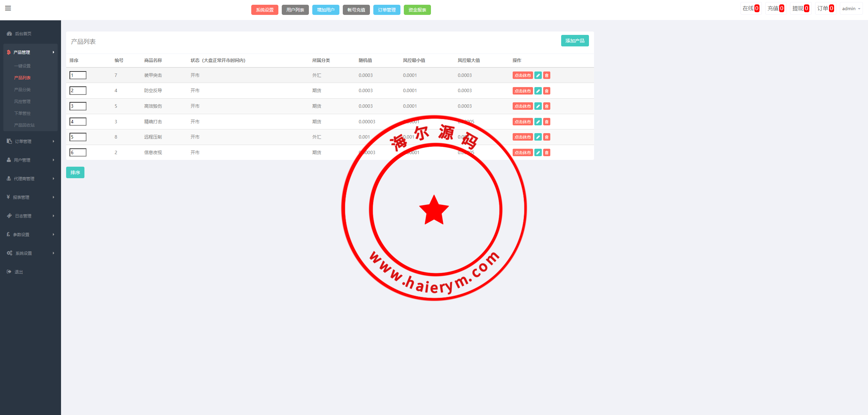This screenshot has width=868, height=415.
Task: Open the hamburger menu
Action: pyautogui.click(x=8, y=8)
